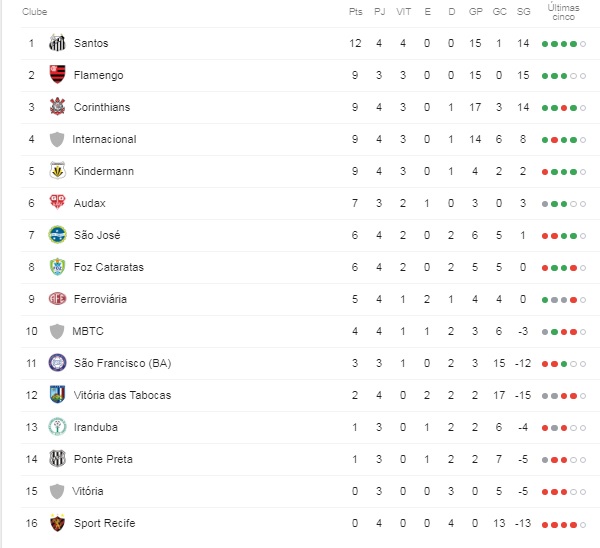Screen dimensions: 600x548
Task: Open the Corinthians club logo
Action: [x=57, y=107]
